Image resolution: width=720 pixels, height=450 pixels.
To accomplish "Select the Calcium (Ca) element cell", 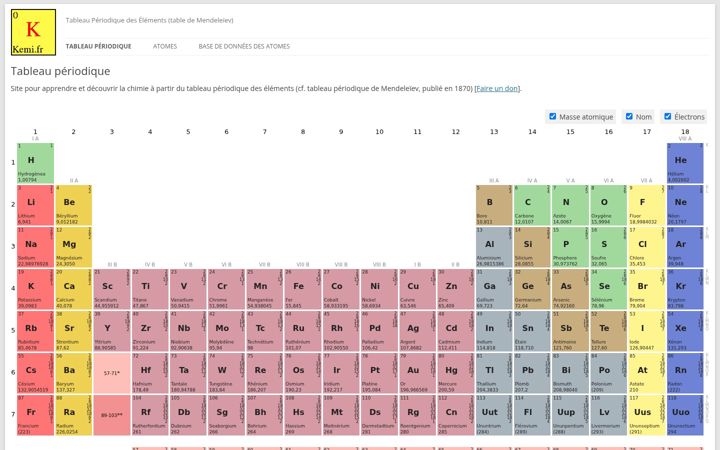I will click(73, 289).
